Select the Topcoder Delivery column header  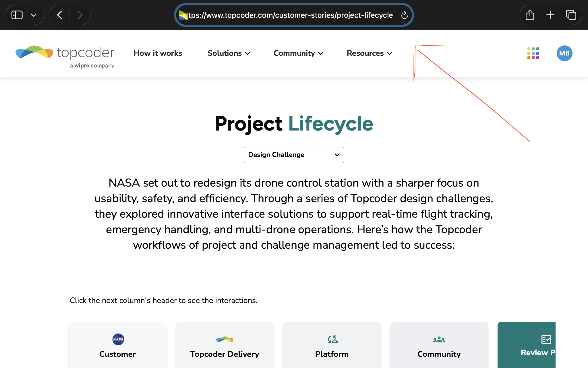point(225,346)
